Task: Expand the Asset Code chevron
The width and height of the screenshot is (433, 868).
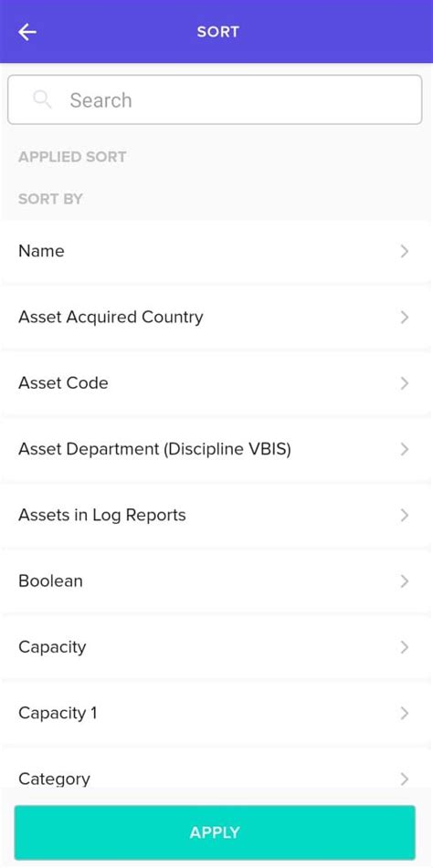Action: (404, 383)
